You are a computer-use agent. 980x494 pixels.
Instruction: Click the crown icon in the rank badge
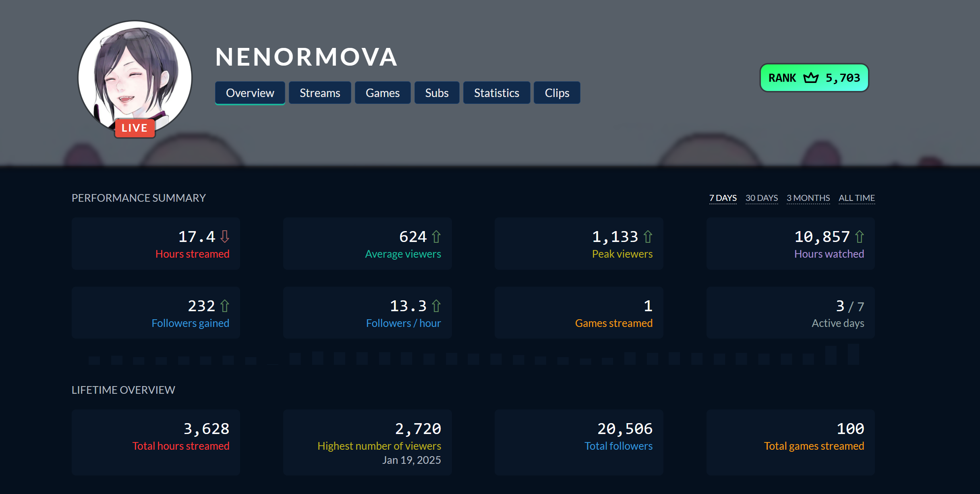point(811,78)
